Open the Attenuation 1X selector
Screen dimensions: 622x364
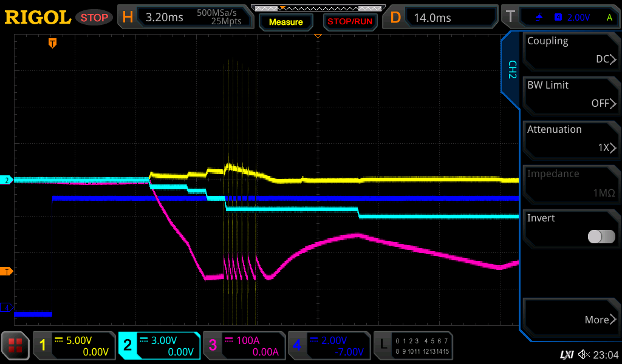pyautogui.click(x=571, y=139)
